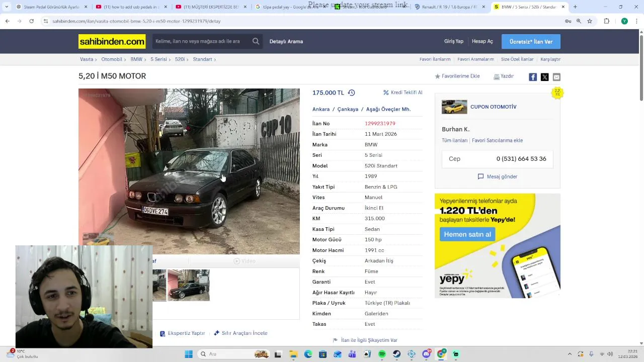Open Favori Aramalarım
Screen dimensions: 644x362
pyautogui.click(x=475, y=59)
